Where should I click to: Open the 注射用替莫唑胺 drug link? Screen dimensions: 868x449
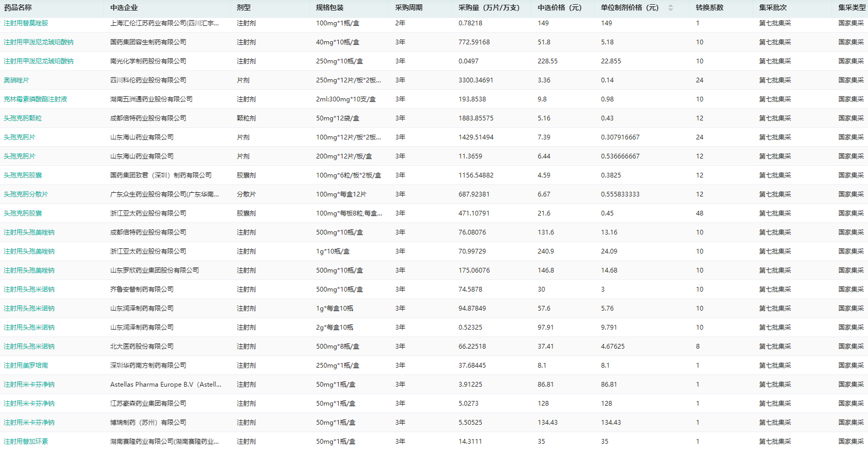point(26,23)
